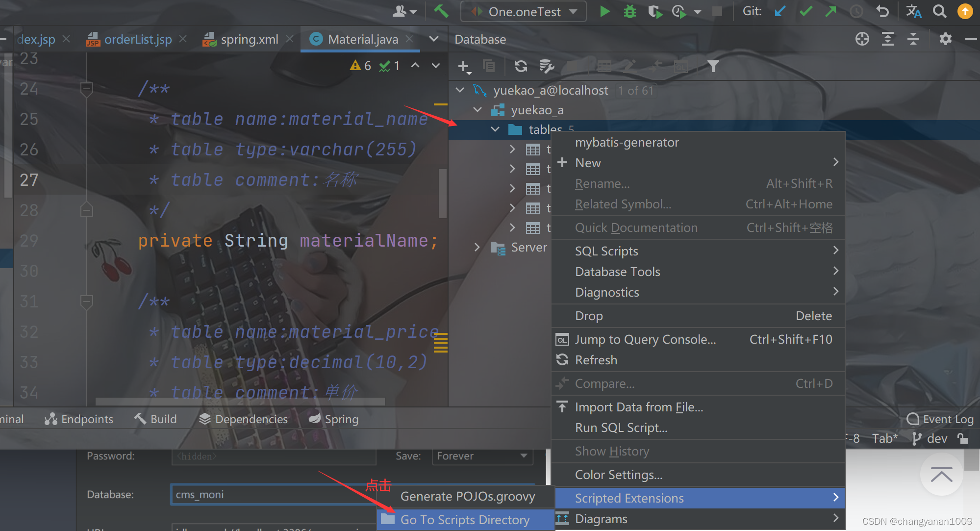980x531 pixels.
Task: Open Database panel settings gear
Action: [945, 39]
